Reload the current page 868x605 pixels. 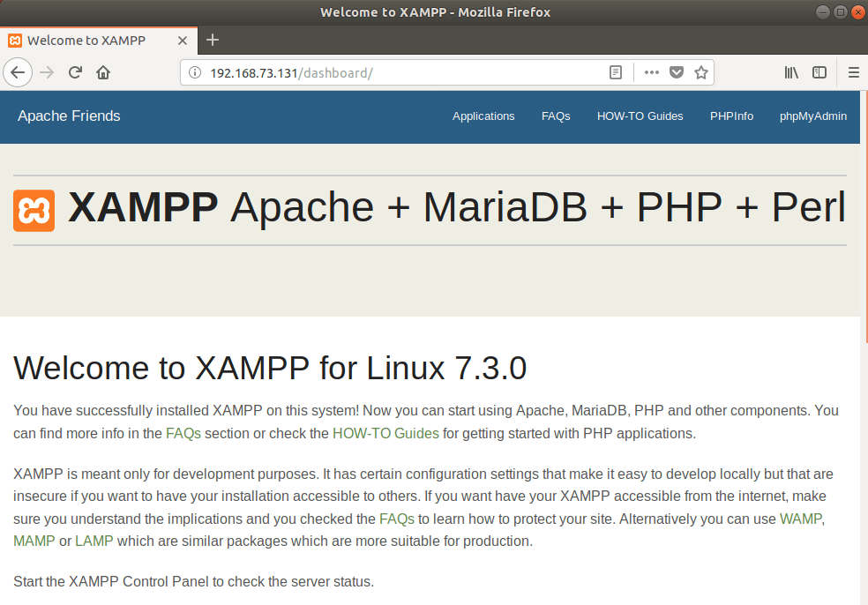click(75, 72)
